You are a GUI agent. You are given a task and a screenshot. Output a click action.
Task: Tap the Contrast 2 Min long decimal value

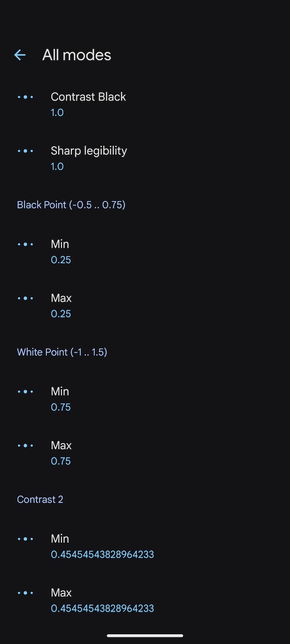[x=102, y=554]
